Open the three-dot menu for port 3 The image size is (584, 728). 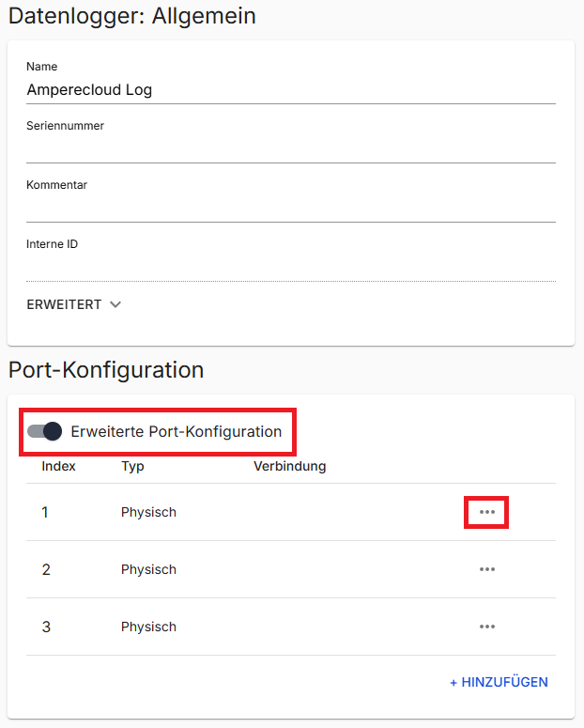486,627
